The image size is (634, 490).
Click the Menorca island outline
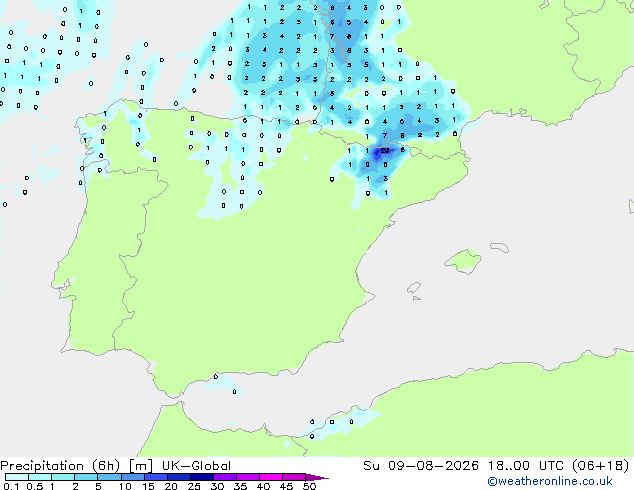500,247
